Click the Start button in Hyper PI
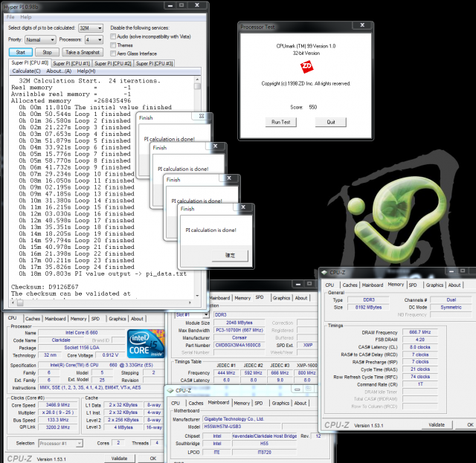This screenshot has height=463, width=476. (x=21, y=52)
